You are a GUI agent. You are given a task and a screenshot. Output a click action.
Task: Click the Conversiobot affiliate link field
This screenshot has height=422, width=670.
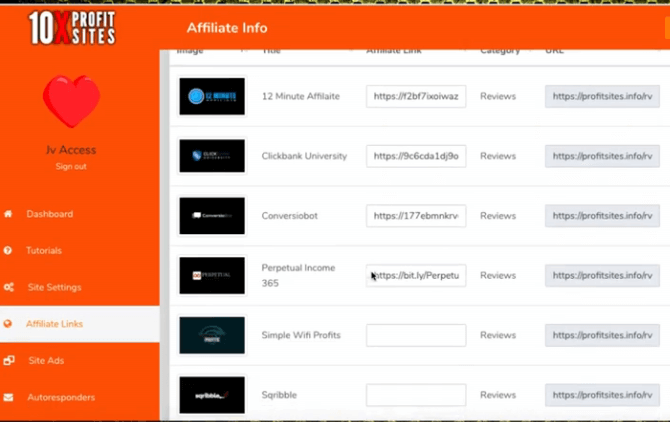click(x=416, y=216)
